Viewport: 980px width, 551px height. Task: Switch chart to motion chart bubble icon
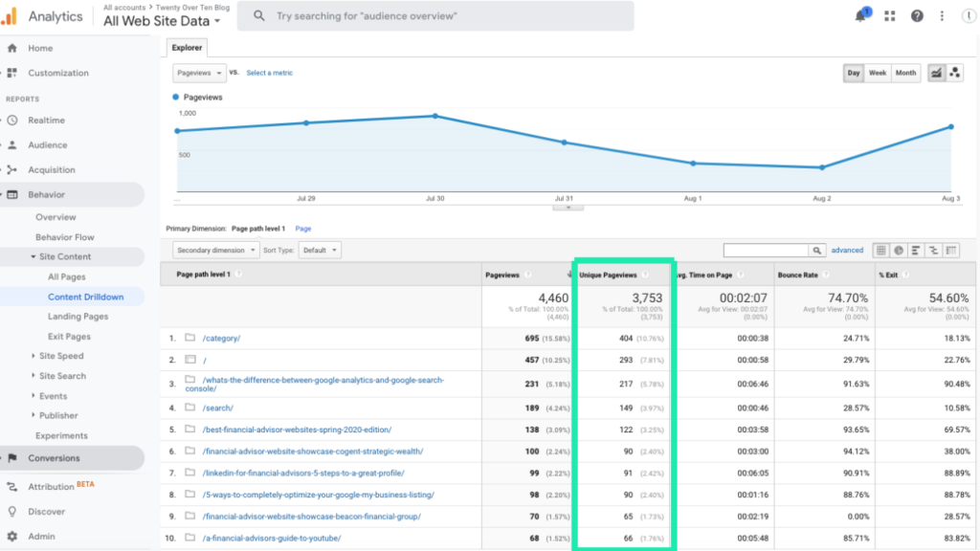pyautogui.click(x=953, y=73)
